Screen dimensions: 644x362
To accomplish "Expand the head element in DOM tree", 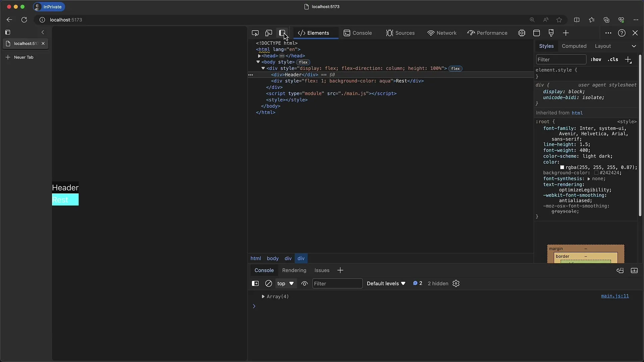I will click(259, 55).
